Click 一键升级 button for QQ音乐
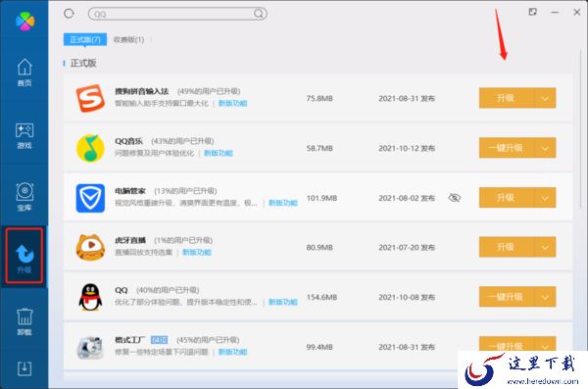This screenshot has height=389, width=588. 507,148
